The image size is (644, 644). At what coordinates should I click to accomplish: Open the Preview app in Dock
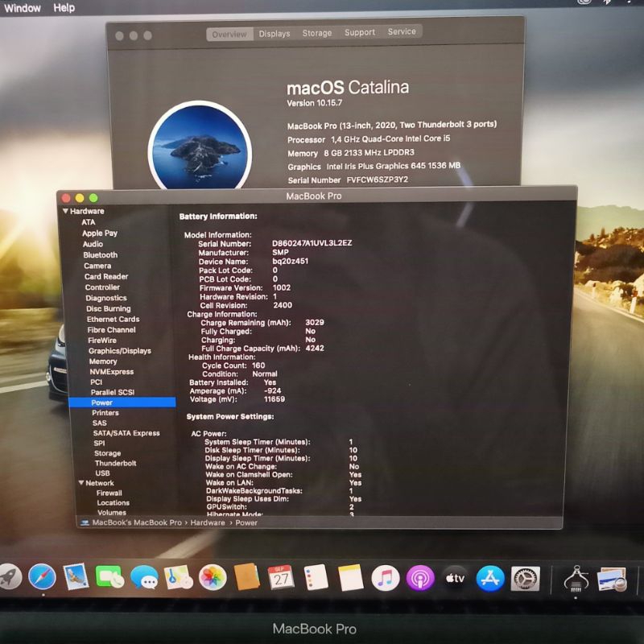pos(612,579)
